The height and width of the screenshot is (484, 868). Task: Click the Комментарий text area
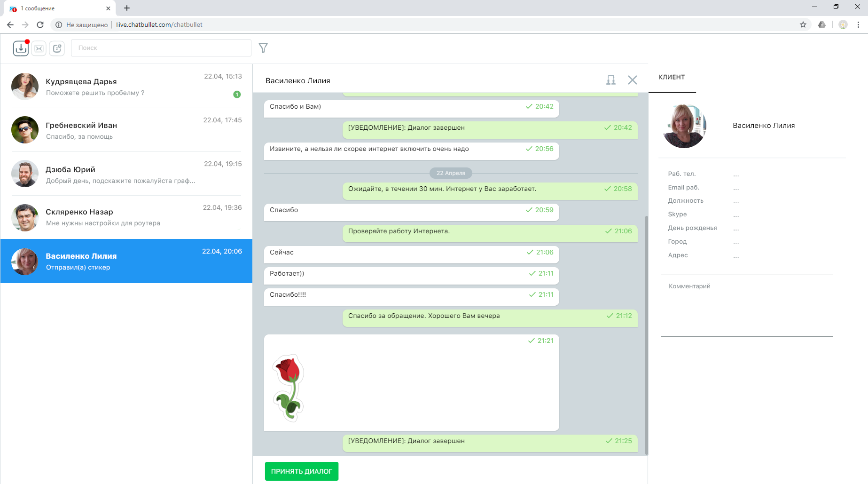pyautogui.click(x=746, y=306)
